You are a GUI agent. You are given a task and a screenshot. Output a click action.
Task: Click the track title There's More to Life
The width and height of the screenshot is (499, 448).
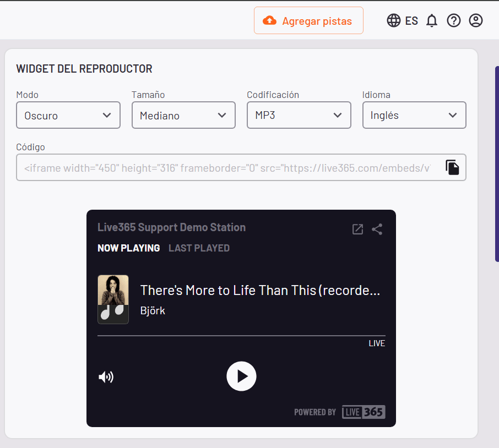point(260,290)
